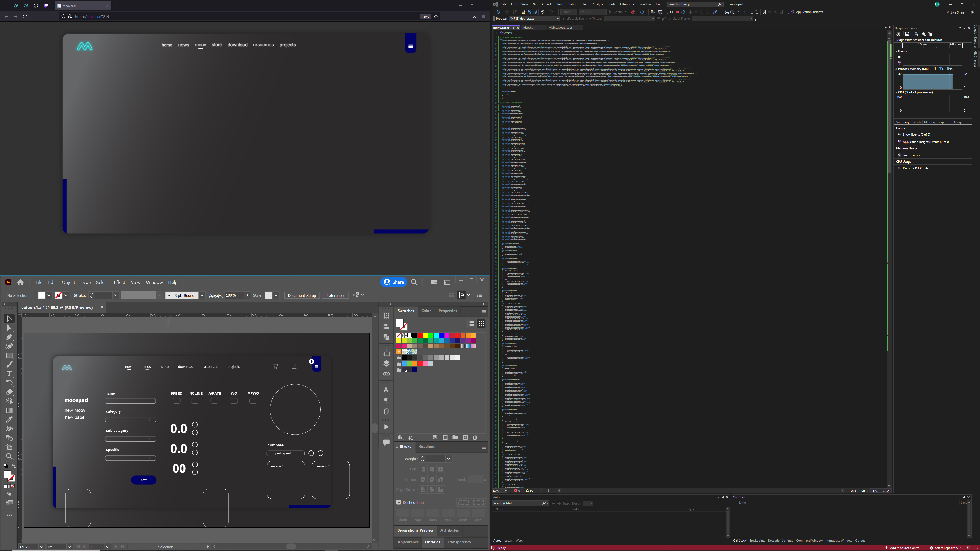Select Align Stroke to Center option

point(423,490)
